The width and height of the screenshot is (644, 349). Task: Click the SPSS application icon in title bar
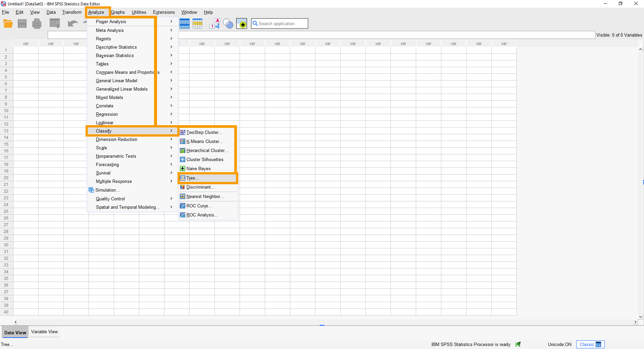click(x=3, y=4)
